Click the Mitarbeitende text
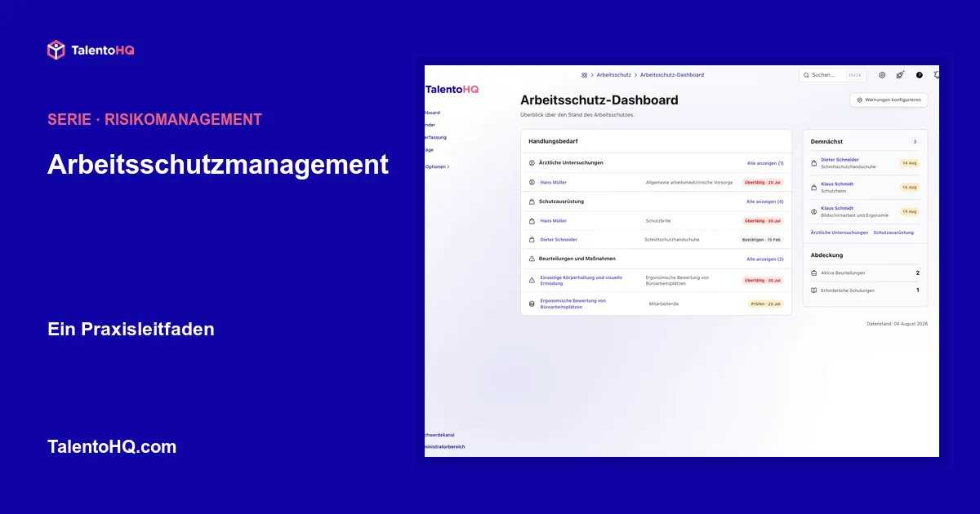Viewport: 980px width, 514px height. click(x=664, y=304)
